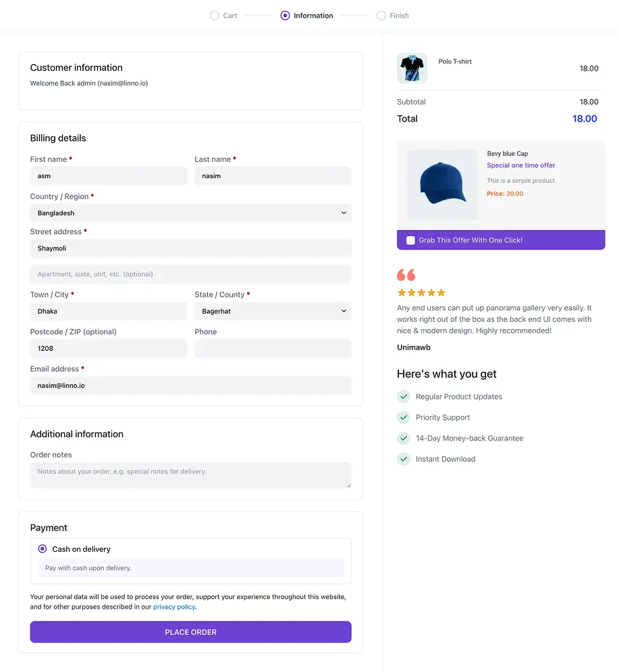Open the privacy policy link
This screenshot has height=672, width=619.
173,606
